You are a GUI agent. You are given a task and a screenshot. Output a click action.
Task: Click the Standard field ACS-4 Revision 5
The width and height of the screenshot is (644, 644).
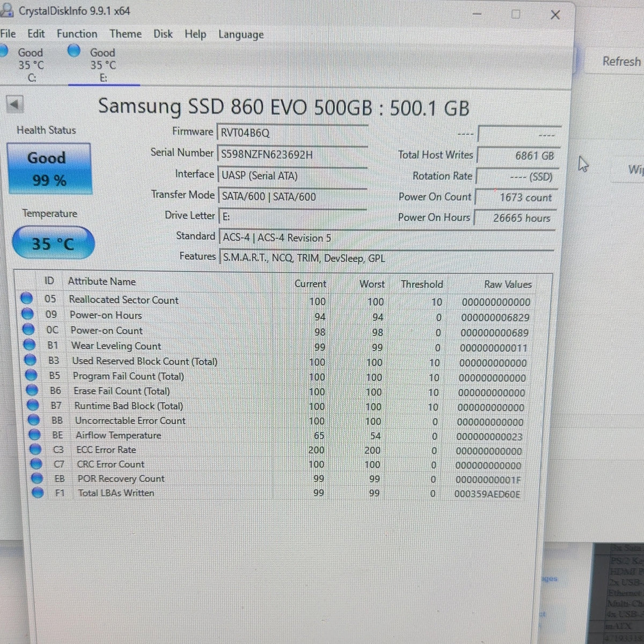tap(386, 237)
